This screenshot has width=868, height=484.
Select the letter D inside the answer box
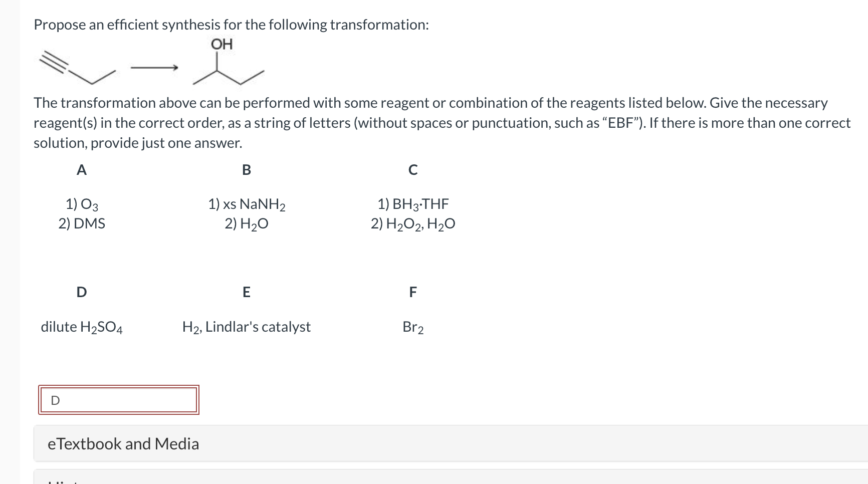click(x=55, y=400)
